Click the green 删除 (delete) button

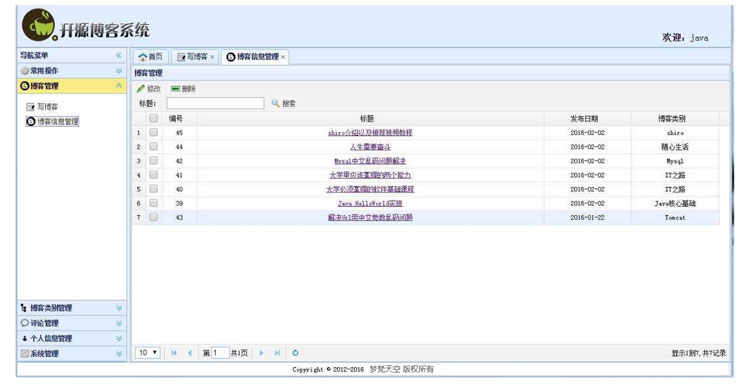coord(183,88)
